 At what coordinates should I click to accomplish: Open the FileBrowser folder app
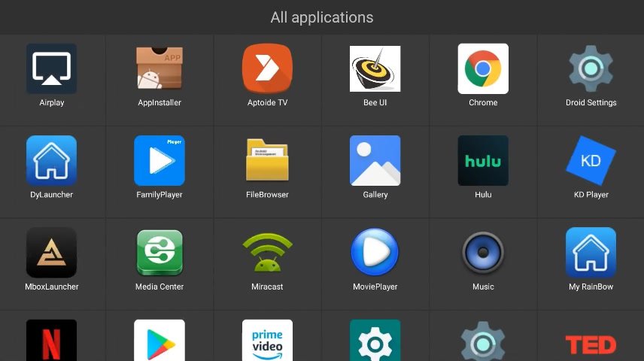267,161
